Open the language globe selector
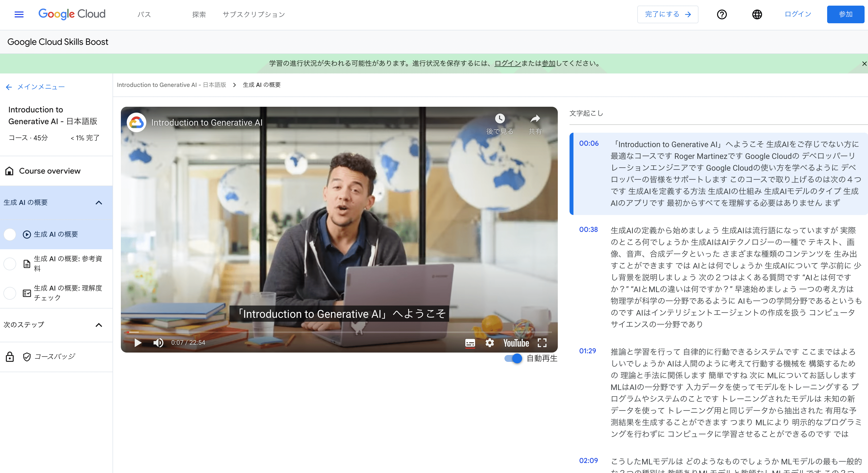Screen dimensions: 868x473 [x=757, y=14]
